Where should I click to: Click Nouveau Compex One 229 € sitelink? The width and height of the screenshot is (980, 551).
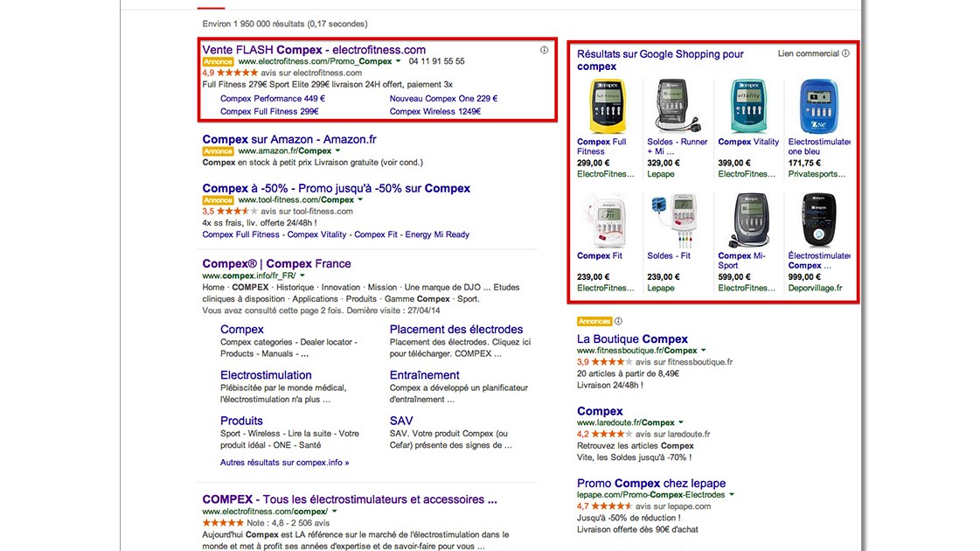[443, 99]
